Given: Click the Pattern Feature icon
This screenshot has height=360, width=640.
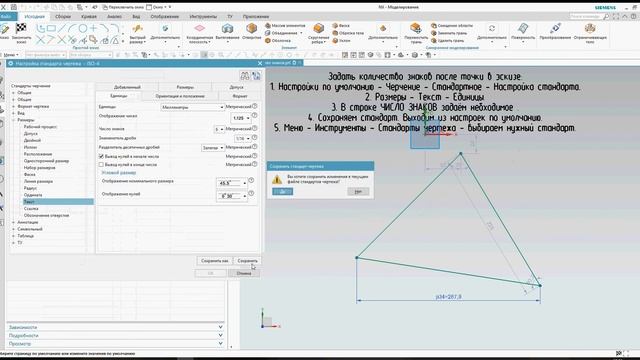Looking at the screenshot, I should (x=268, y=26).
